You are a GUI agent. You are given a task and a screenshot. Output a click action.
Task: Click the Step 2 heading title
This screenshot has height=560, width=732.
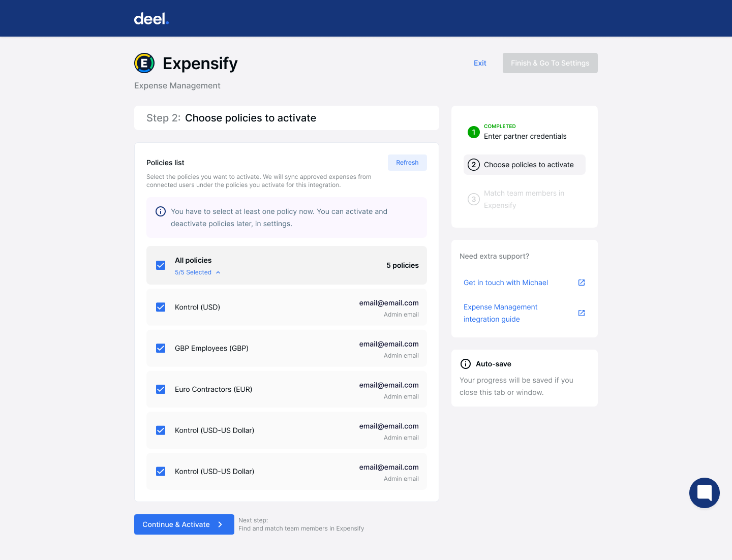point(231,118)
